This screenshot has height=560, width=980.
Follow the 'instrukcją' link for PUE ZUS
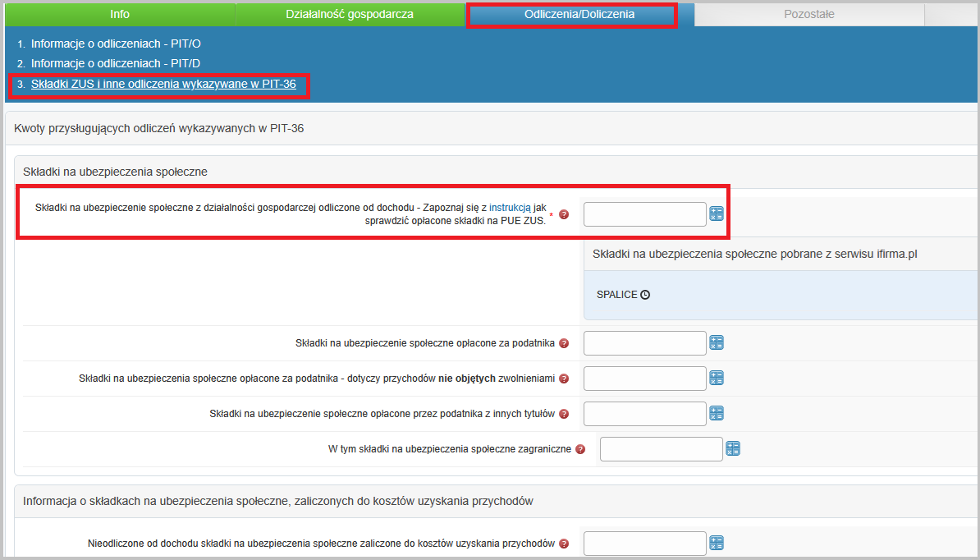pos(510,208)
